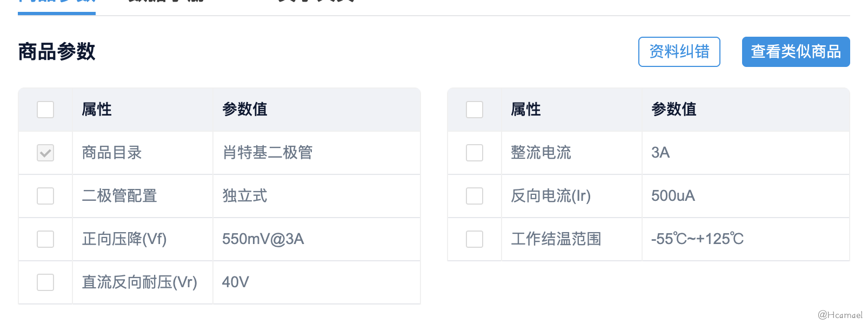This screenshot has height=325, width=868.
Task: Click the 商品参数 section heading
Action: coord(57,52)
